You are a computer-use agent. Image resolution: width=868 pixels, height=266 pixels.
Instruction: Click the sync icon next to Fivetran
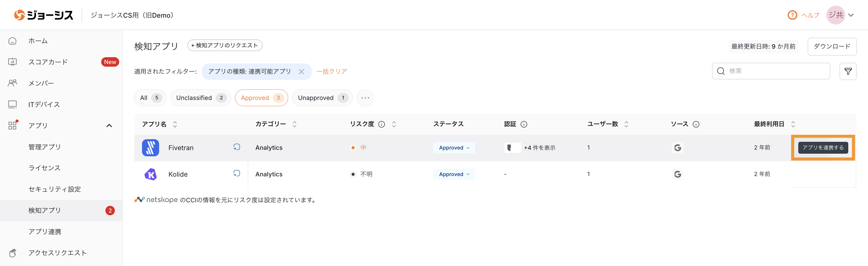(237, 147)
